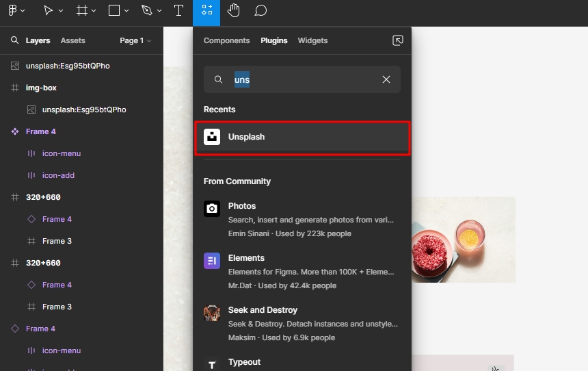This screenshot has width=588, height=371.
Task: Open the Pen tool dropdown chevron
Action: click(159, 11)
